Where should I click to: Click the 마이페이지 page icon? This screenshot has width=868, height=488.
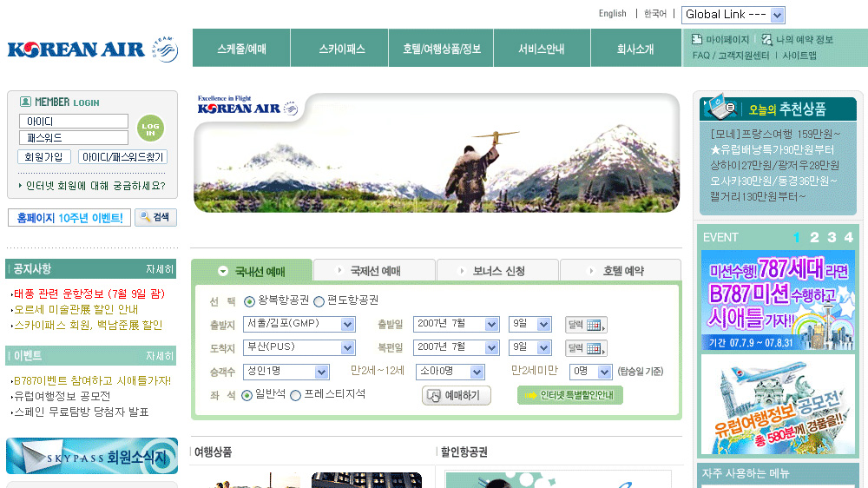[x=697, y=39]
